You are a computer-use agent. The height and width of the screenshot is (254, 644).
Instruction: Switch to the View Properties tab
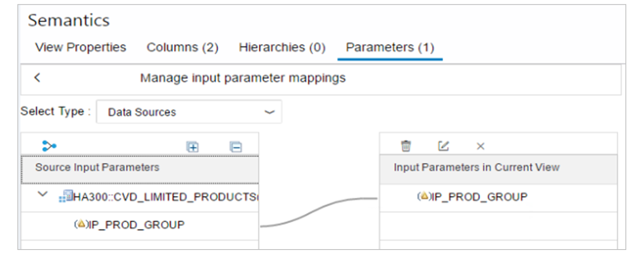click(80, 48)
